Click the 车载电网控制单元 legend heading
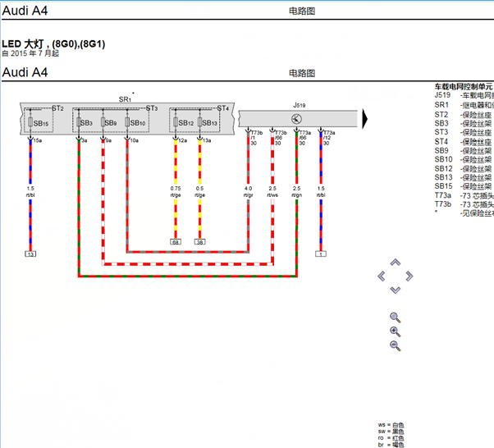This screenshot has width=494, height=448. [464, 86]
